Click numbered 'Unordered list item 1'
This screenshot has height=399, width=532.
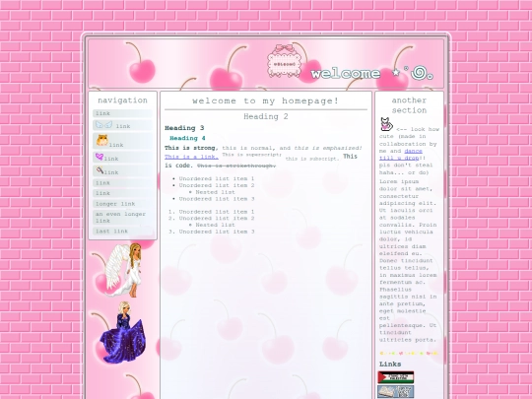pyautogui.click(x=217, y=212)
